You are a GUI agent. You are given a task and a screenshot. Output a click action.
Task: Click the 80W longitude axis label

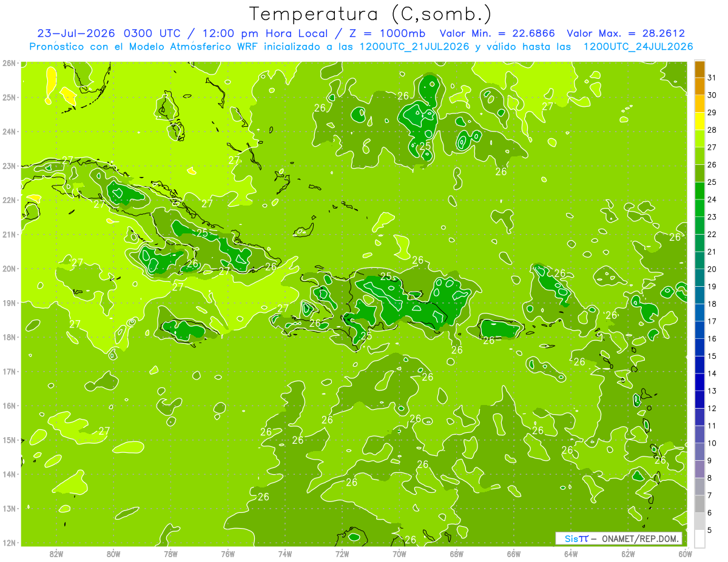point(113,554)
